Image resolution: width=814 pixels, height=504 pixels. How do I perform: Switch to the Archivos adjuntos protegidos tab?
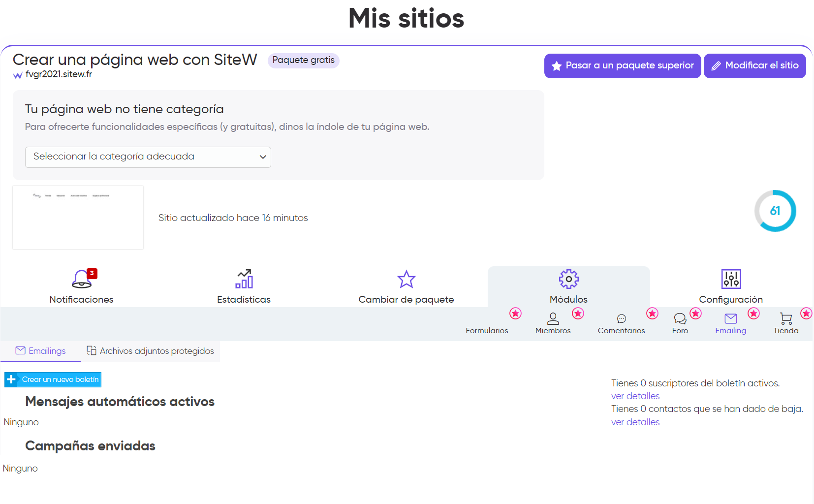pyautogui.click(x=150, y=351)
